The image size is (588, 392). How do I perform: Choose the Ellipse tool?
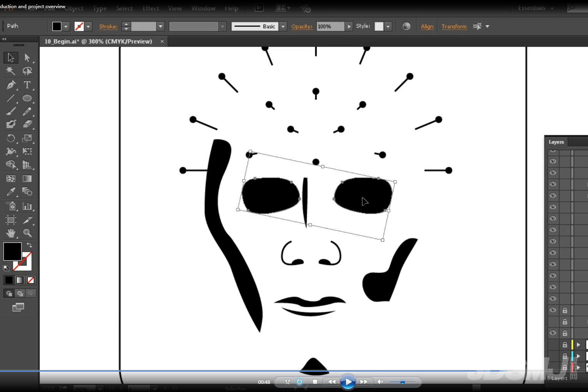27,98
